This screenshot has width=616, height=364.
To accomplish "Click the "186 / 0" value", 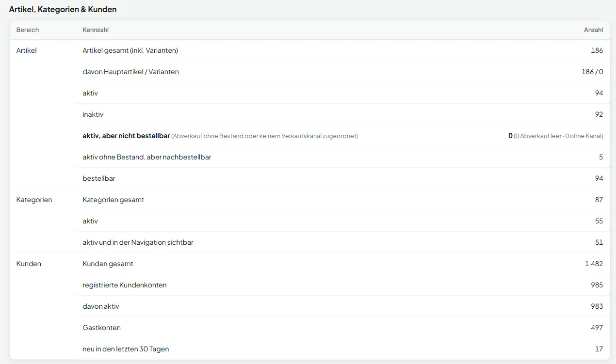I will [x=592, y=72].
